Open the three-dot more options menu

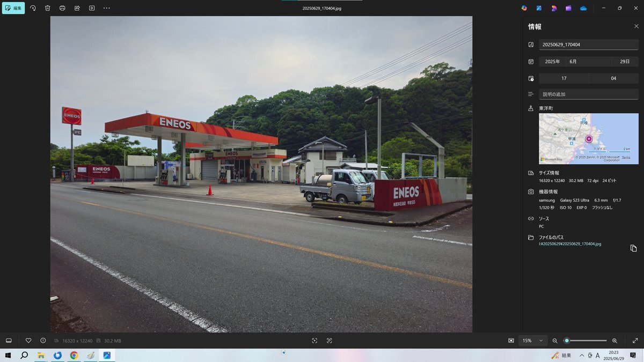click(107, 8)
